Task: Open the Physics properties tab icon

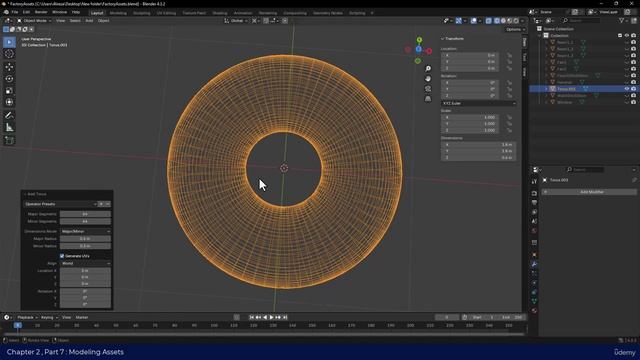Action: [x=534, y=282]
